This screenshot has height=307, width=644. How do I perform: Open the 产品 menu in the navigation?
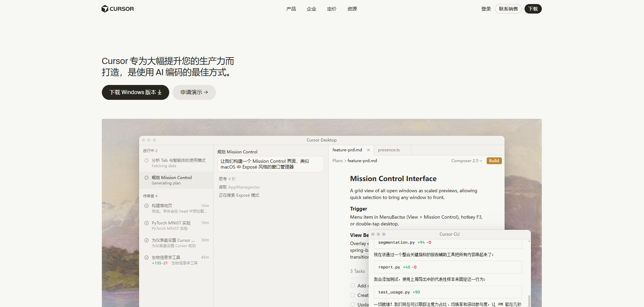291,9
